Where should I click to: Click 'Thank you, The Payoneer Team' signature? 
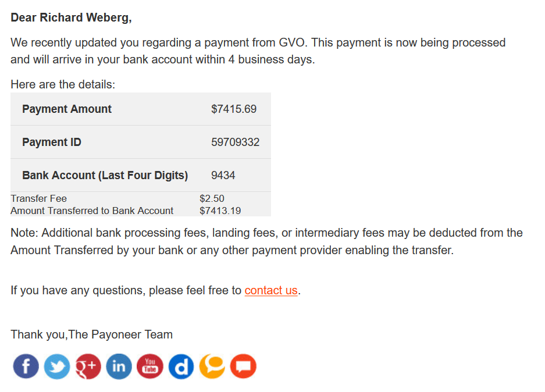point(91,334)
